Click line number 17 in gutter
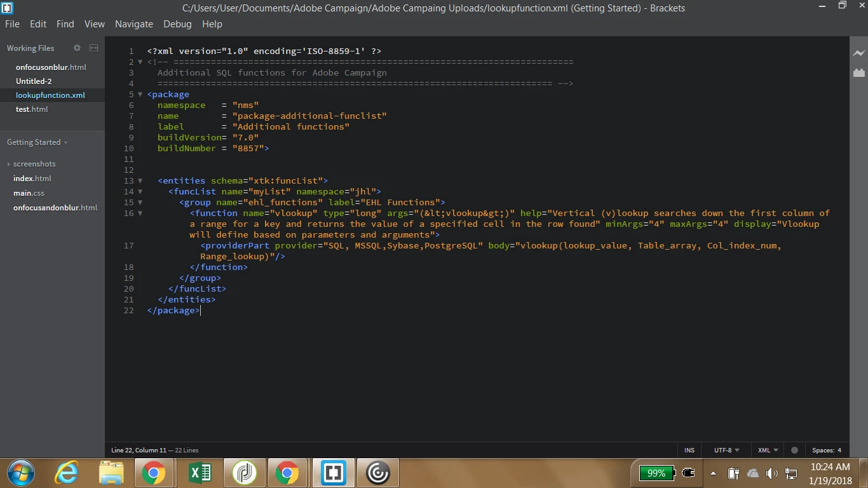Screen dimensions: 868x488 (x=129, y=246)
